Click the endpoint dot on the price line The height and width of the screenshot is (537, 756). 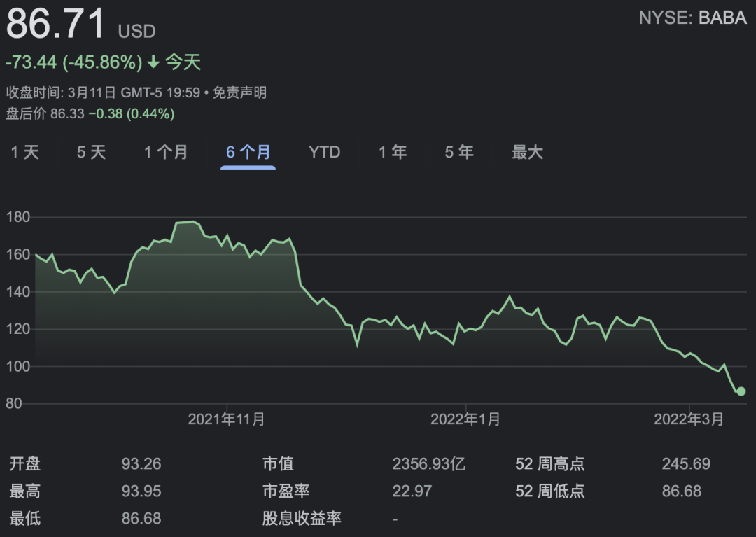pos(741,392)
